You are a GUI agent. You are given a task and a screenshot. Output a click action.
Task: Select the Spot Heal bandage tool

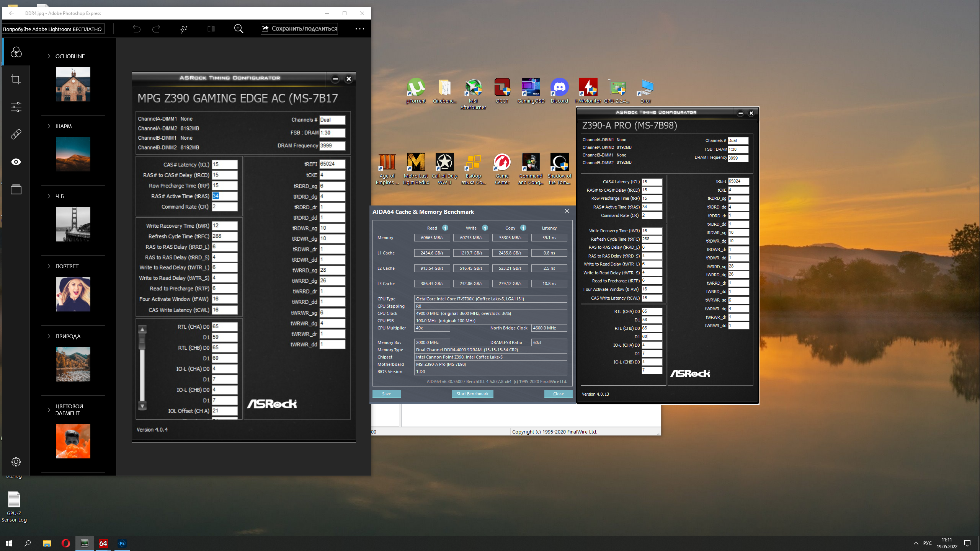pyautogui.click(x=16, y=134)
